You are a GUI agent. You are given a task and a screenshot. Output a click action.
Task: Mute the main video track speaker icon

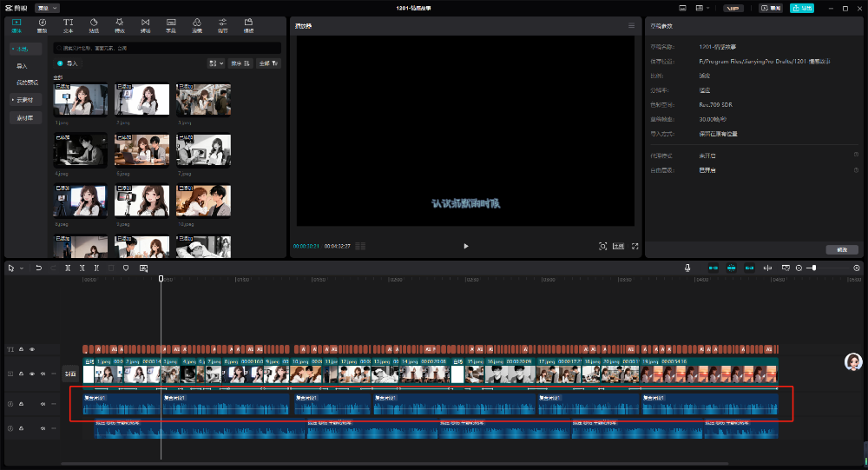pos(43,374)
